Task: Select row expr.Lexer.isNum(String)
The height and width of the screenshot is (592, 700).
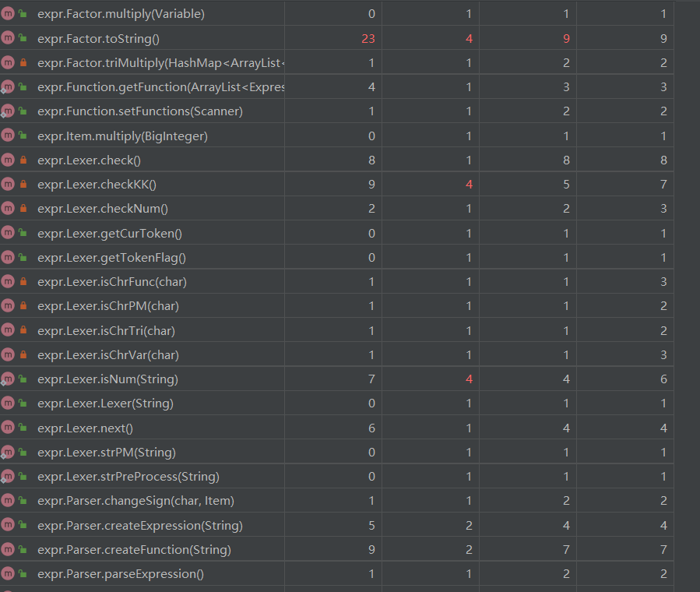Action: (337, 379)
